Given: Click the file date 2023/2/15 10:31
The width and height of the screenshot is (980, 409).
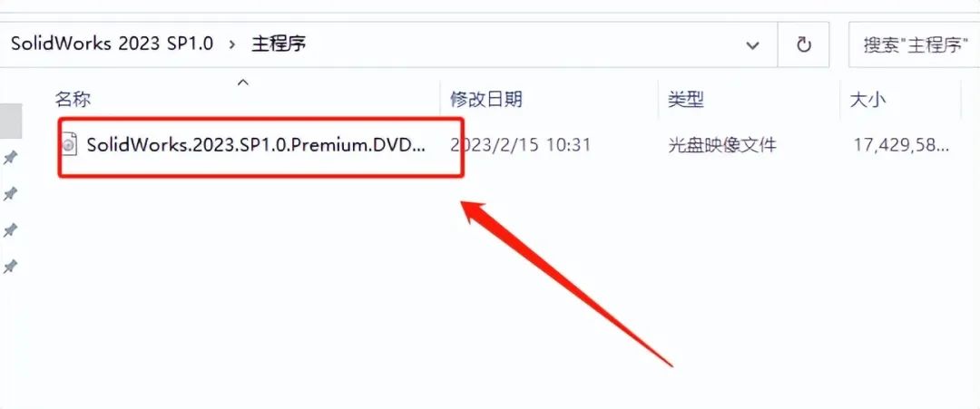Looking at the screenshot, I should (520, 145).
